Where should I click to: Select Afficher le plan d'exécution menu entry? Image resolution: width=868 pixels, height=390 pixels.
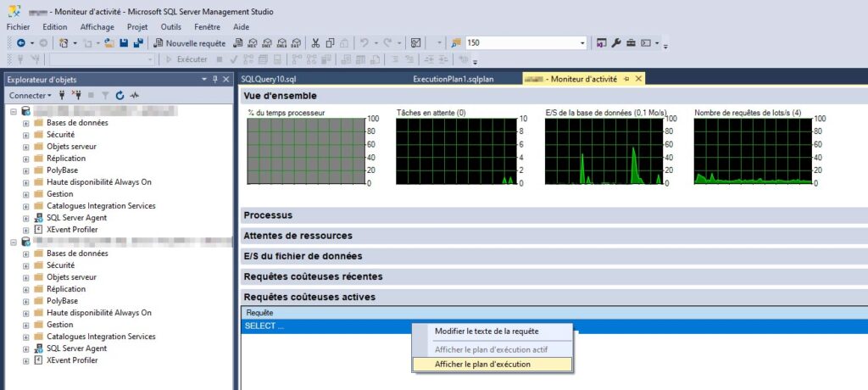pyautogui.click(x=492, y=364)
